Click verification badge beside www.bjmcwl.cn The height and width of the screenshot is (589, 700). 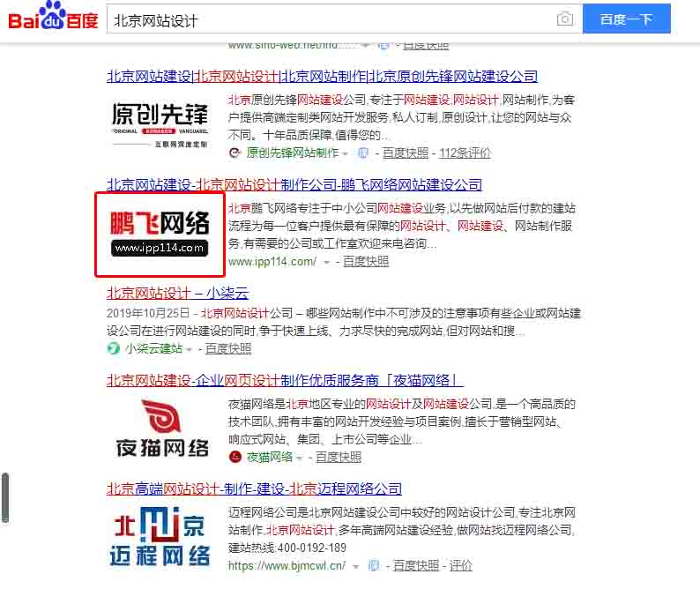pyautogui.click(x=374, y=565)
